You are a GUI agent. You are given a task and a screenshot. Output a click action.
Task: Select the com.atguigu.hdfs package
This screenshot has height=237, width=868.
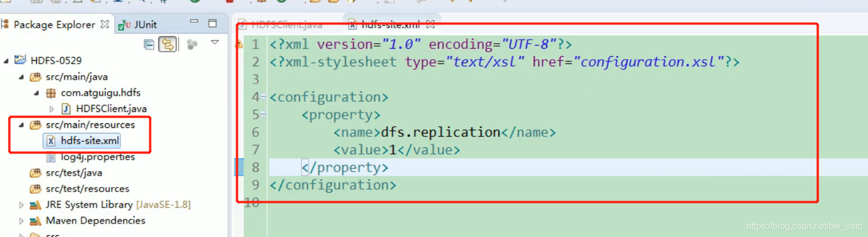coord(100,93)
